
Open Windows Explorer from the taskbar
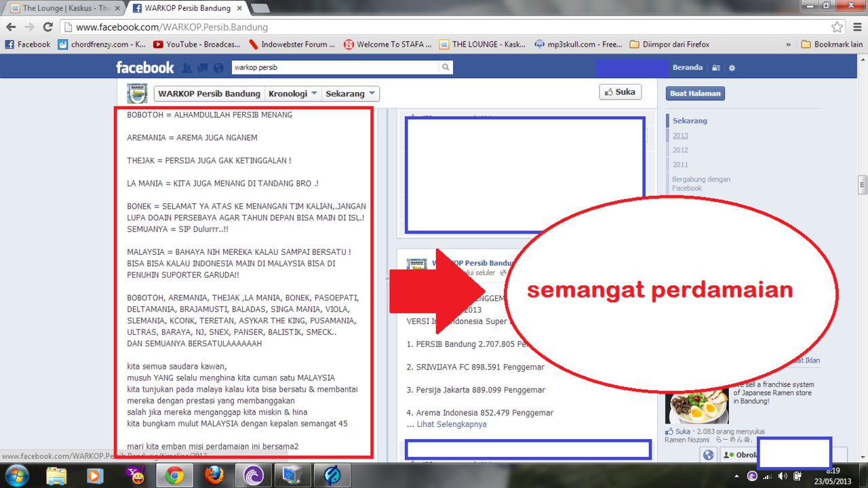[x=56, y=476]
